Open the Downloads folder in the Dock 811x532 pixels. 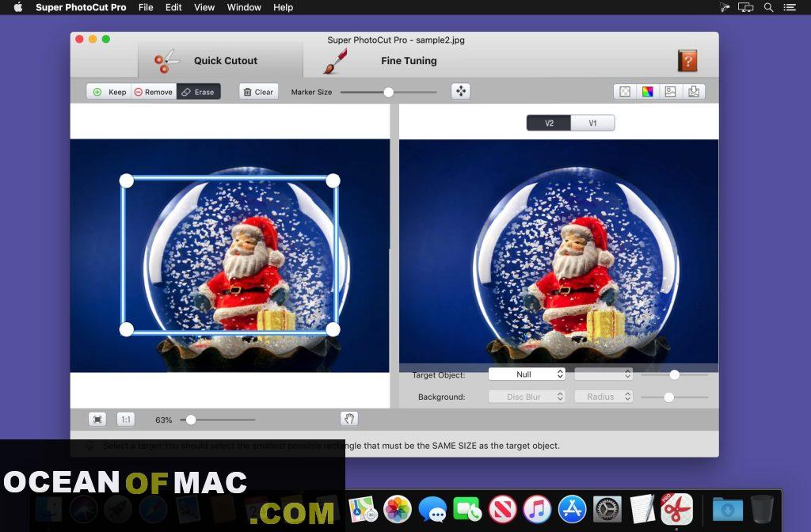tap(728, 509)
